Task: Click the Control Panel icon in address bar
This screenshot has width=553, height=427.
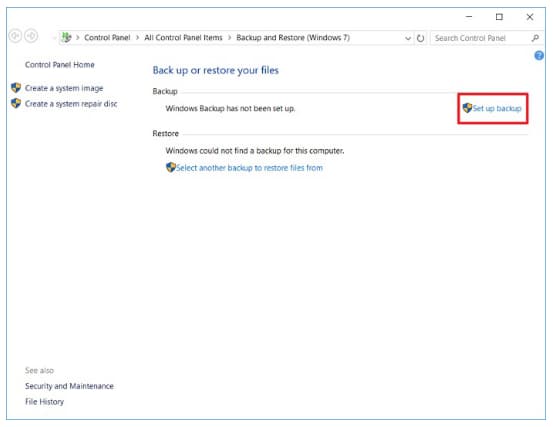Action: (66, 37)
